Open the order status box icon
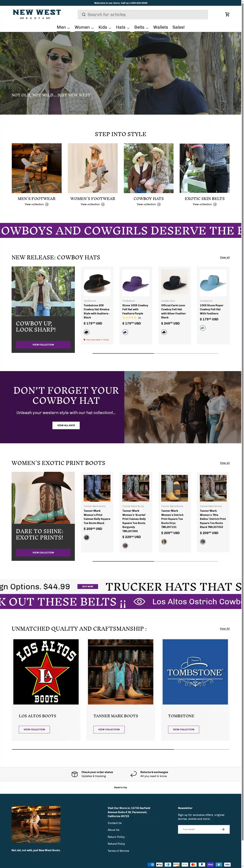The height and width of the screenshot is (868, 244). [75, 774]
